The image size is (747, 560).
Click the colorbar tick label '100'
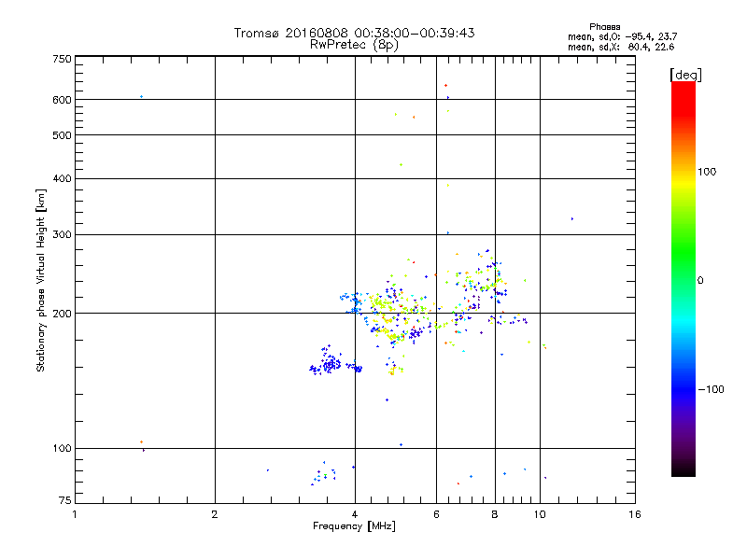click(x=707, y=172)
